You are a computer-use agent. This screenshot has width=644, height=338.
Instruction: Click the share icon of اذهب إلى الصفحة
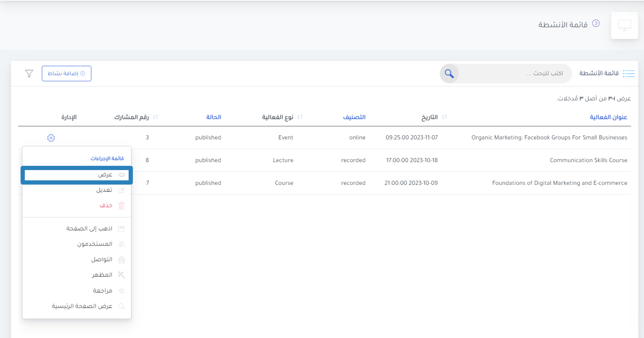pos(121,228)
